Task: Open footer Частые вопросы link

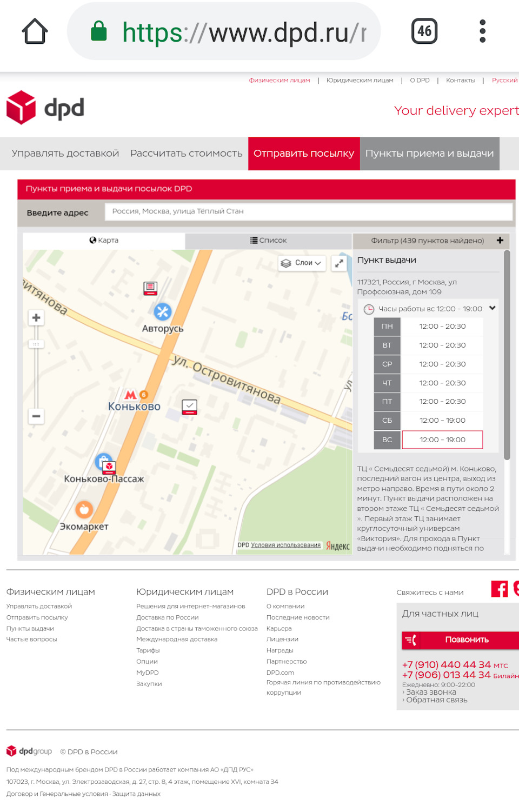Action: 31,639
